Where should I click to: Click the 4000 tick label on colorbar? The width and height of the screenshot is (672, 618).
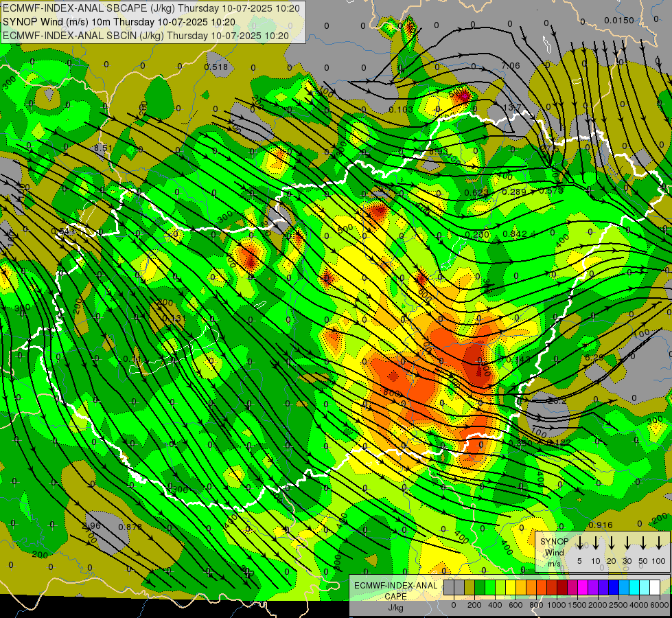click(639, 605)
